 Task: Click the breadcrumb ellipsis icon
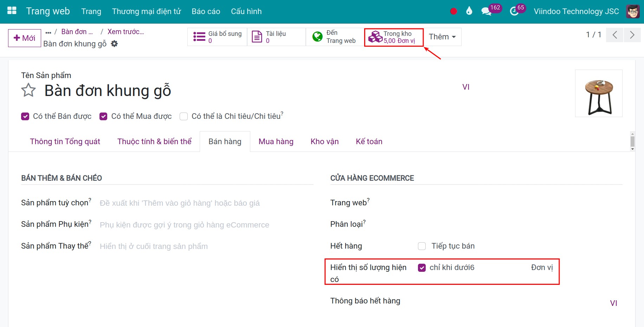click(x=49, y=32)
